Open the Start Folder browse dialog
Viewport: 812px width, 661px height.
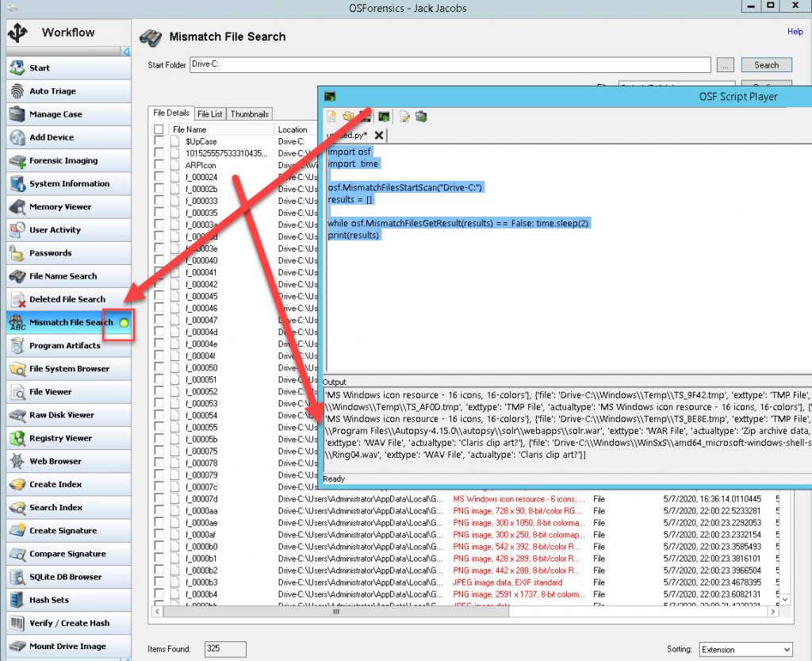(x=725, y=64)
